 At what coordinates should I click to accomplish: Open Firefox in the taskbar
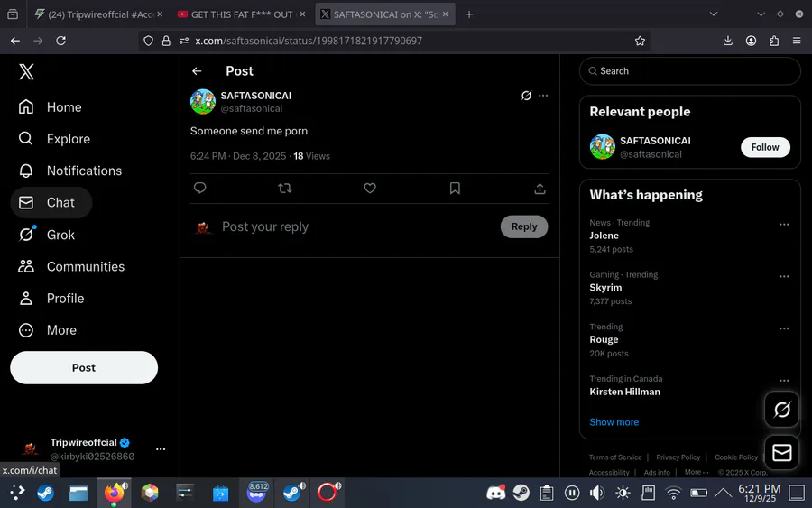pyautogui.click(x=115, y=493)
